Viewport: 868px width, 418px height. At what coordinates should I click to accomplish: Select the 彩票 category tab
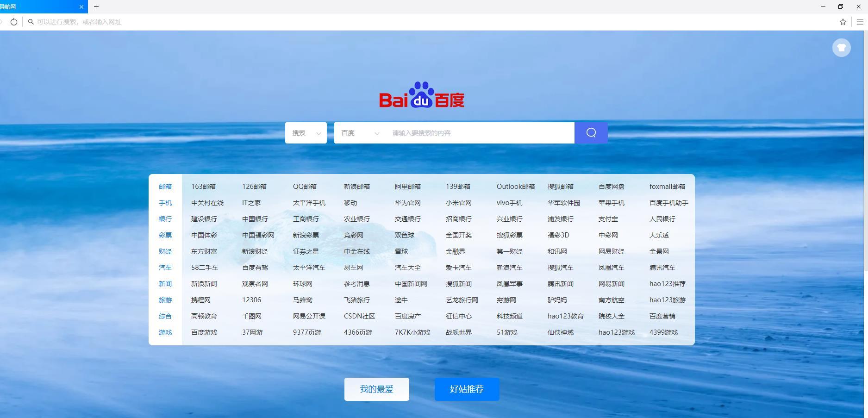coord(165,235)
